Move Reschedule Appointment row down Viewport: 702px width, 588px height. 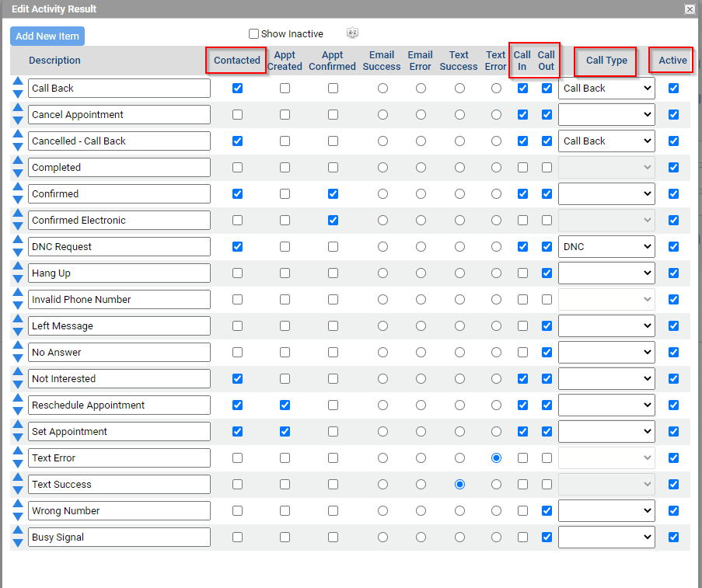click(18, 411)
